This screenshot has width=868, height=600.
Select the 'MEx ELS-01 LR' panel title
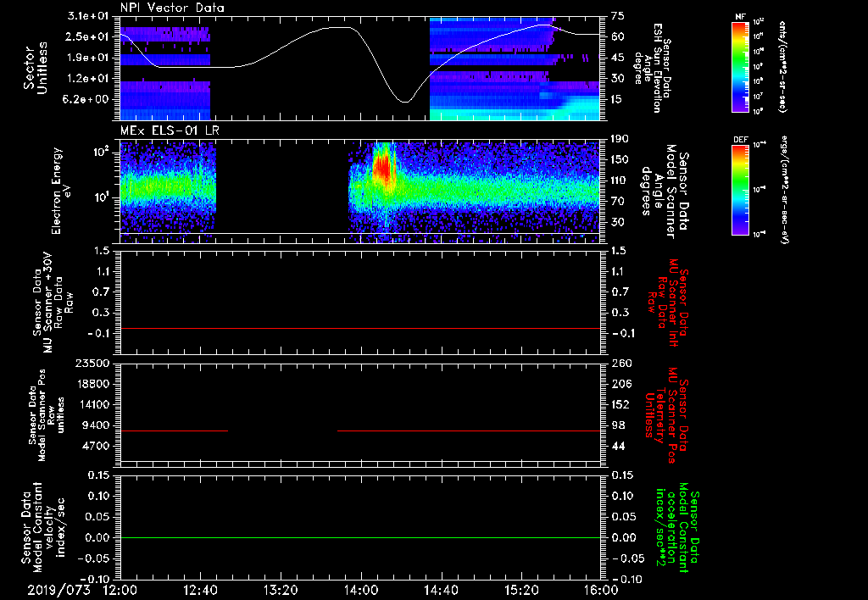click(168, 131)
